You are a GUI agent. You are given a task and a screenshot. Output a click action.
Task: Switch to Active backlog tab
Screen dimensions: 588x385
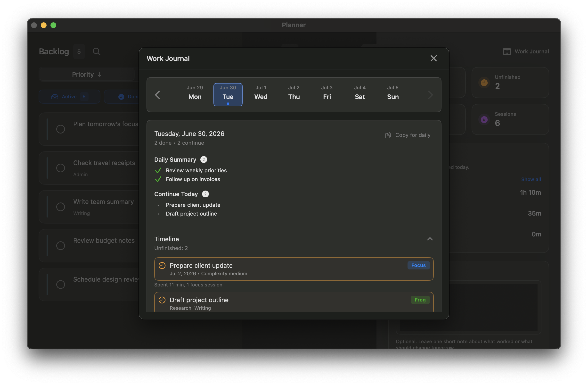pos(69,97)
